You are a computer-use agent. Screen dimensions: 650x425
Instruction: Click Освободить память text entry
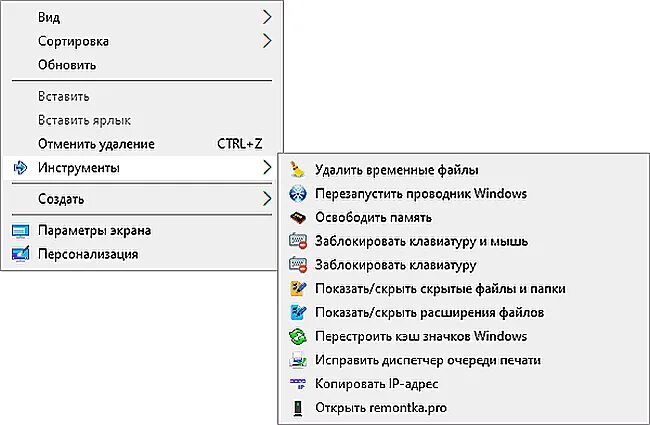[x=372, y=217]
